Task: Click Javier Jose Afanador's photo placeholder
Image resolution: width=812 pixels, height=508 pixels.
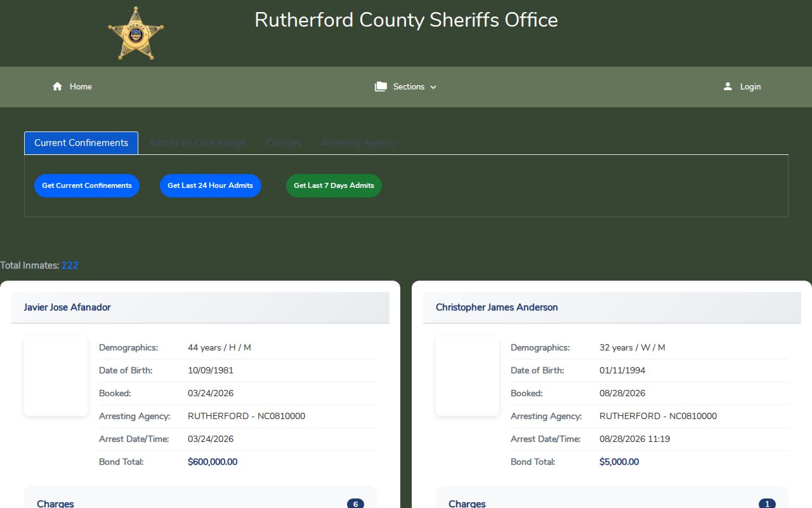Action: 56,376
